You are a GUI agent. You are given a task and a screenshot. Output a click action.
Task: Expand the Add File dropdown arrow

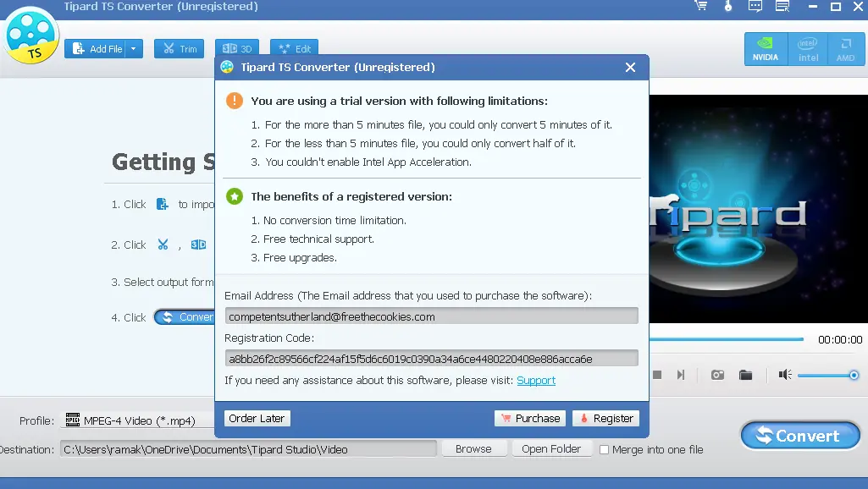[134, 49]
